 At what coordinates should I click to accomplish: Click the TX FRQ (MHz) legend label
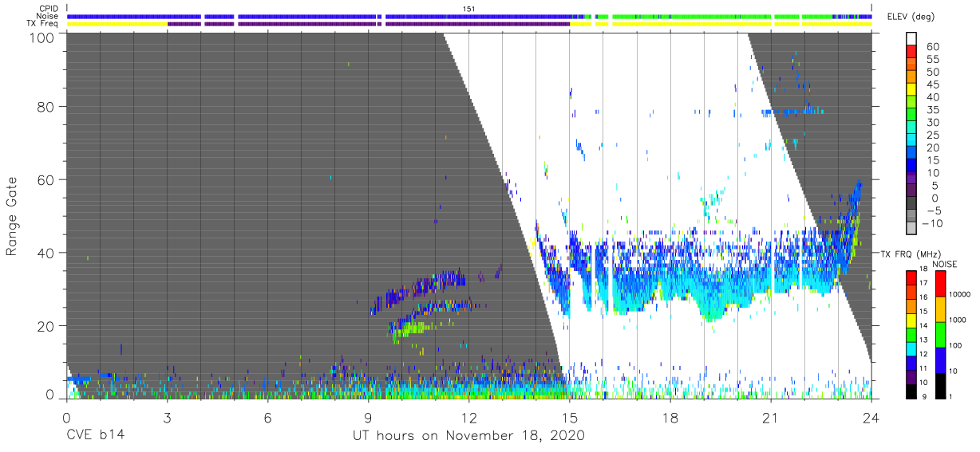(911, 254)
